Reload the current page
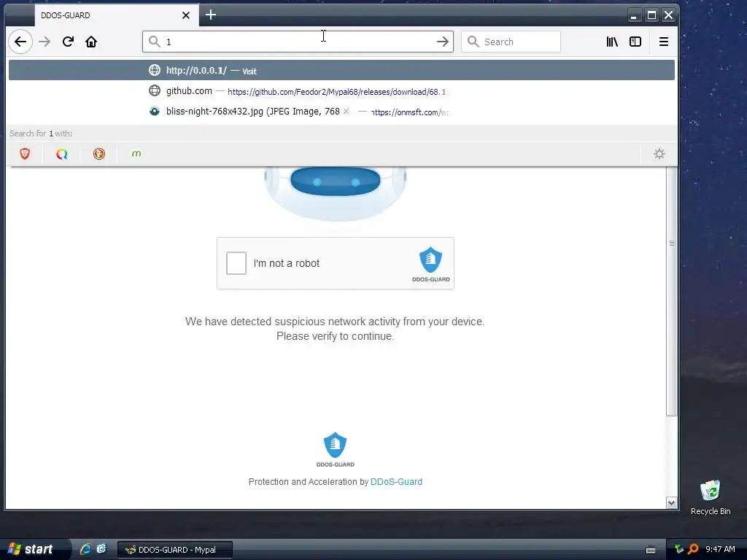The image size is (747, 560). [68, 42]
